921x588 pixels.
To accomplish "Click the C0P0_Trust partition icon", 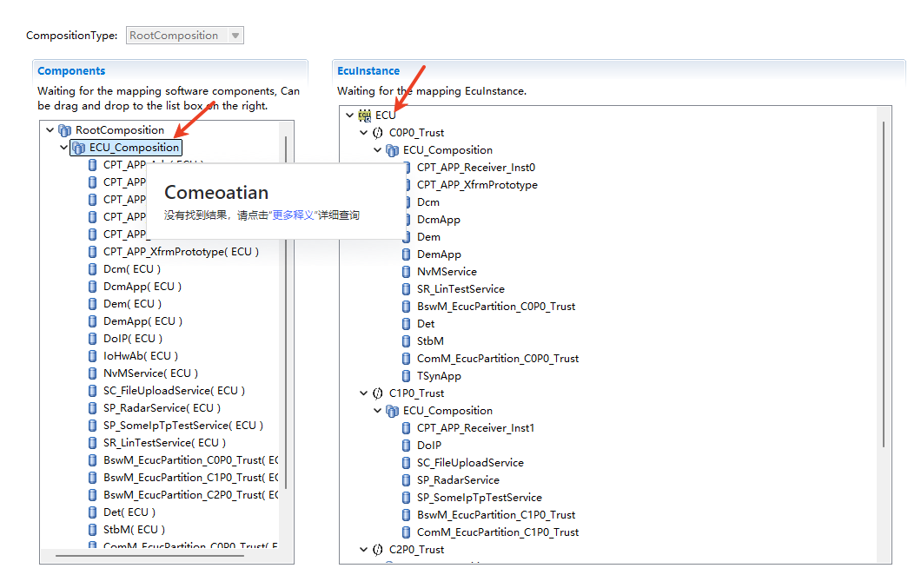I will [x=378, y=133].
